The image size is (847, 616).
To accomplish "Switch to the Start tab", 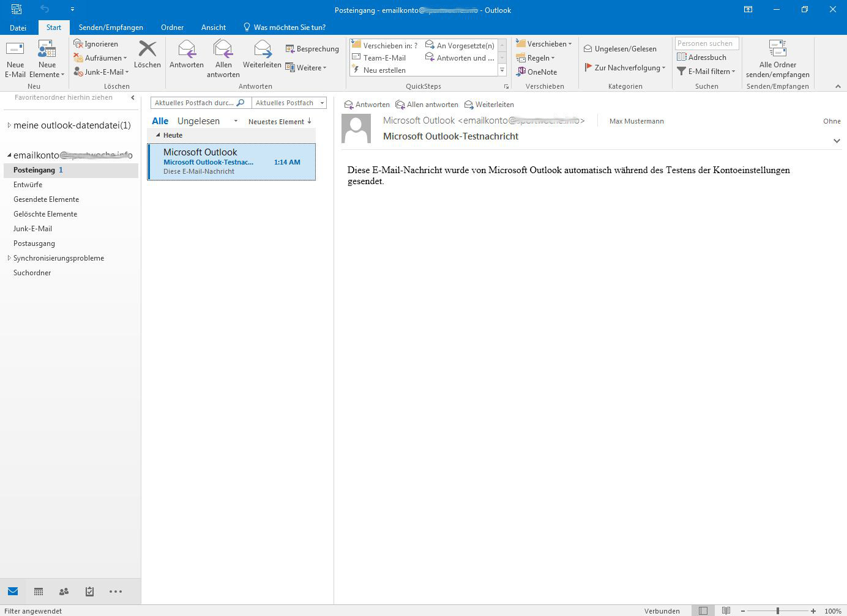I will point(54,28).
